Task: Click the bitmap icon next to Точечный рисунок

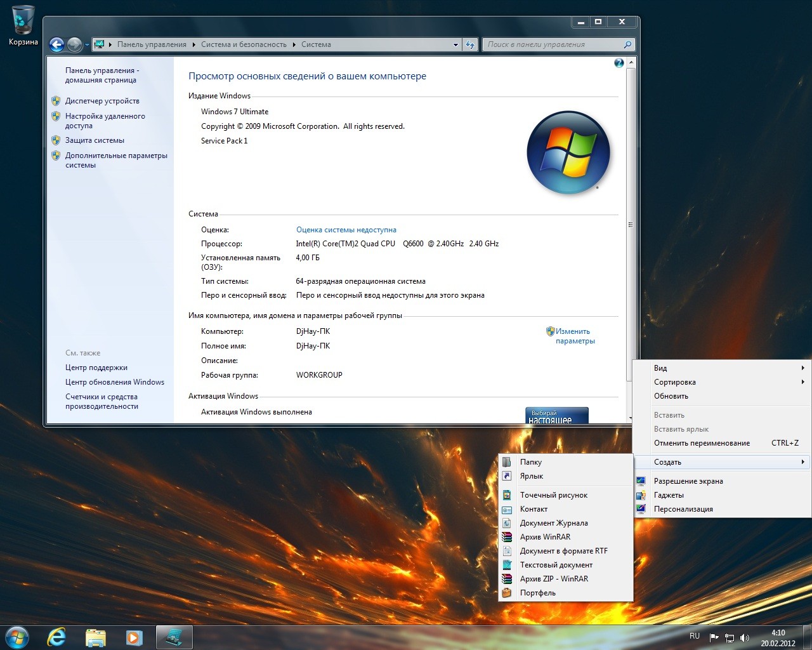Action: (507, 495)
